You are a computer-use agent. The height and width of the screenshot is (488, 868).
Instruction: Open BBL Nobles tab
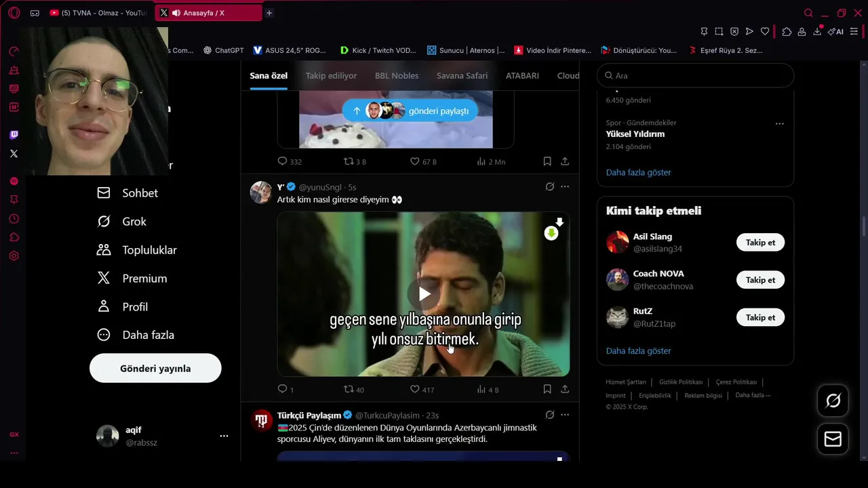[397, 75]
